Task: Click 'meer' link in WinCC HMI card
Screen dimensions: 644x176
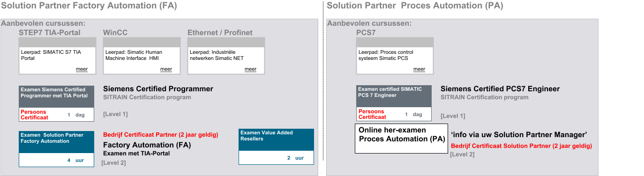Action: pyautogui.click(x=166, y=69)
